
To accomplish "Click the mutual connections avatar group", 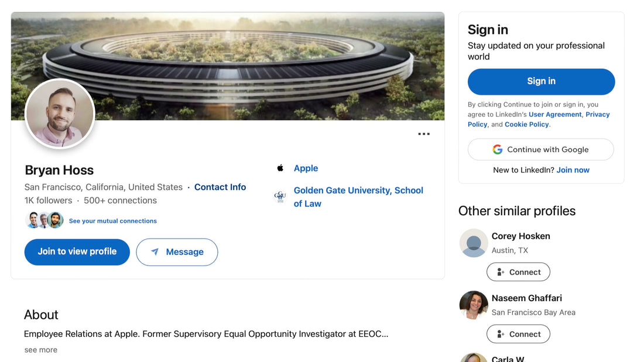I will coord(45,220).
